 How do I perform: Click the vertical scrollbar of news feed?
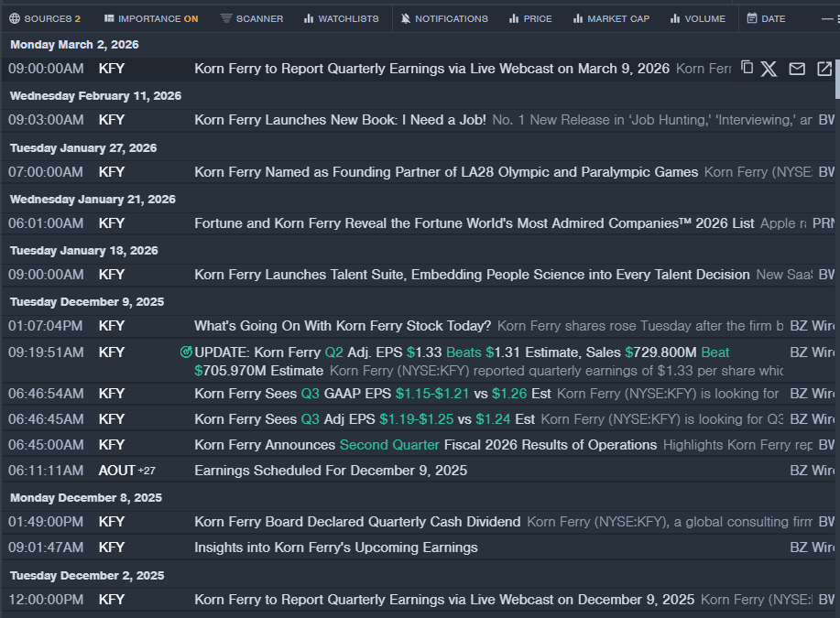[x=836, y=275]
